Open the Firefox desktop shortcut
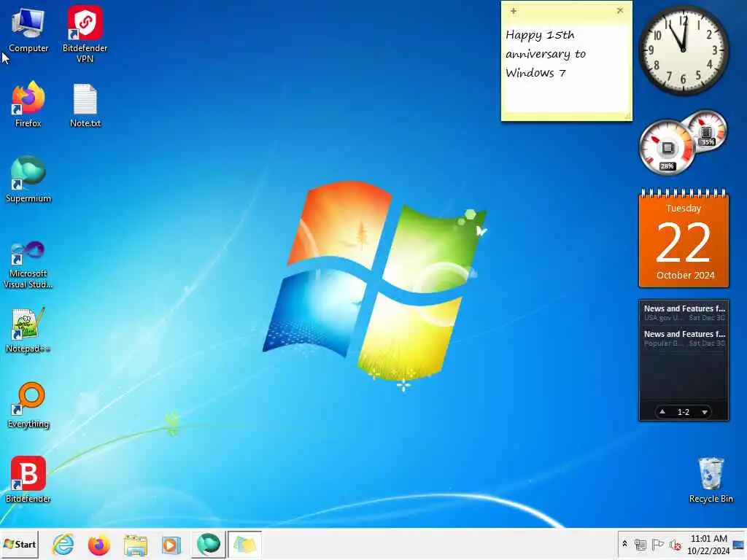 point(28,104)
